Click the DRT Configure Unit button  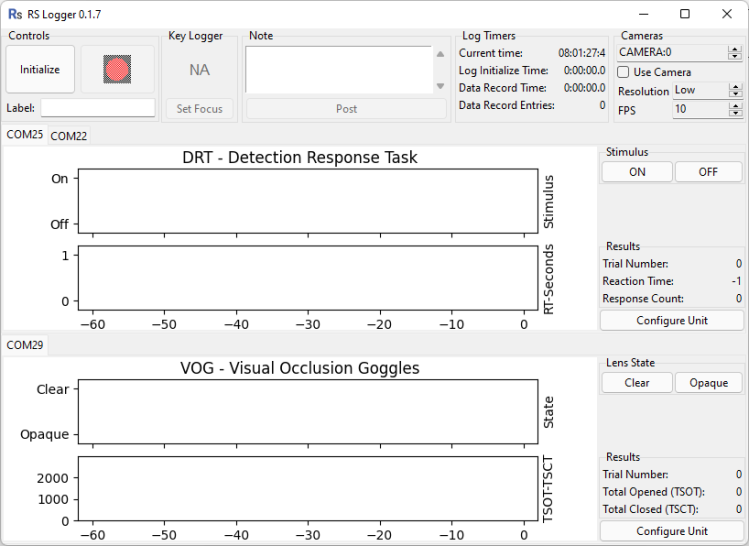click(672, 321)
